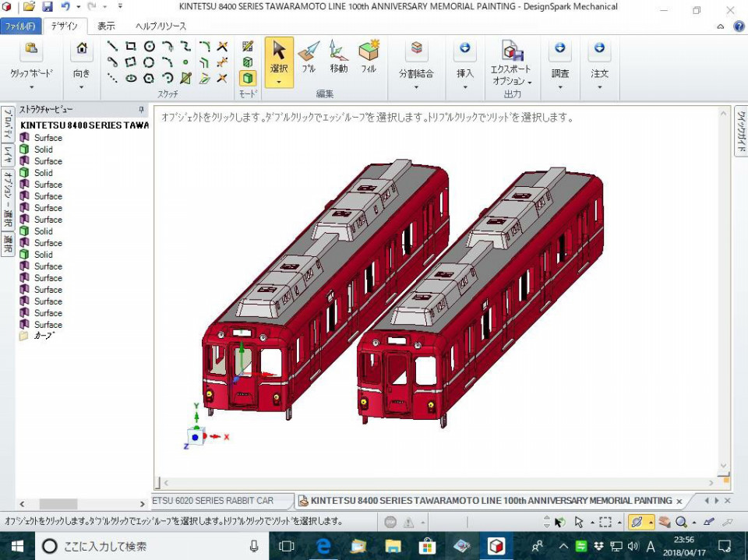The height and width of the screenshot is (560, 748).
Task: Switch to the ヘルプ/リソース ribbon tab
Action: point(161,26)
